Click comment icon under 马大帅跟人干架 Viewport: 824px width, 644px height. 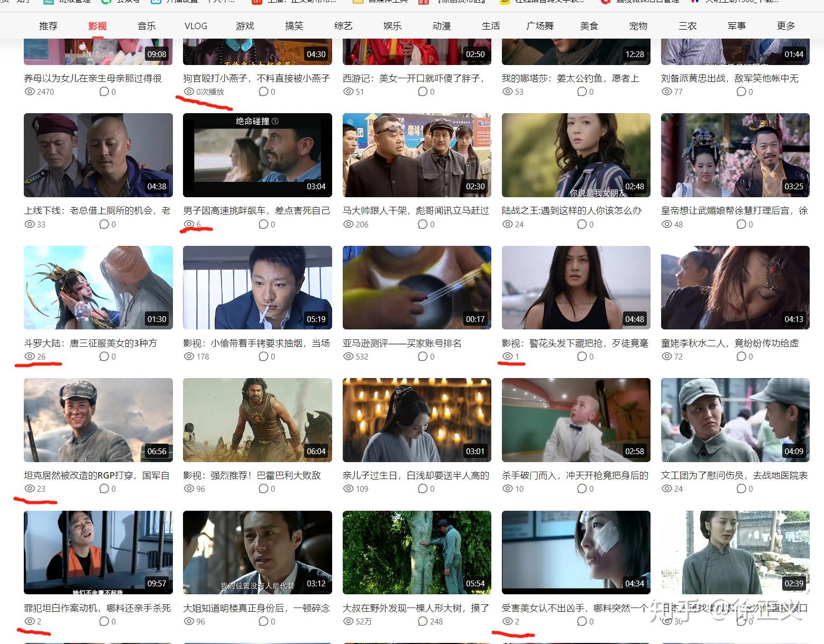click(423, 224)
